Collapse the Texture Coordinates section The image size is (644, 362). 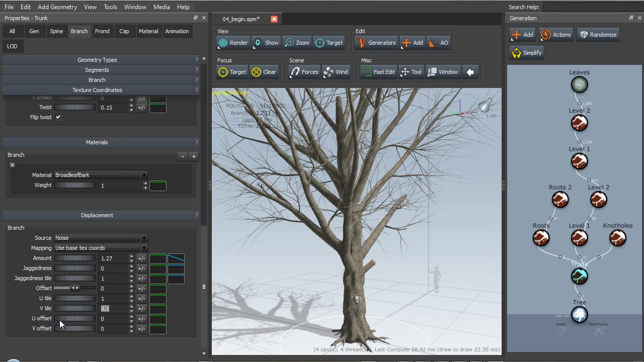click(x=97, y=90)
